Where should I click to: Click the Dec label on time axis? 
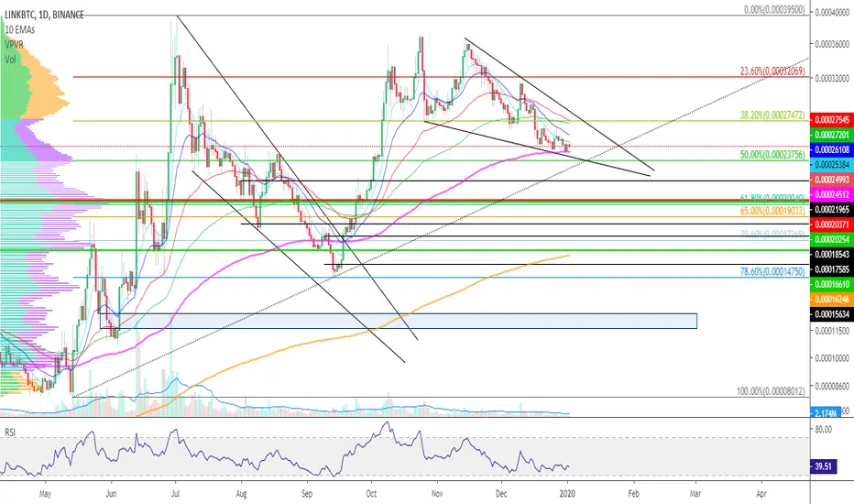coord(501,494)
